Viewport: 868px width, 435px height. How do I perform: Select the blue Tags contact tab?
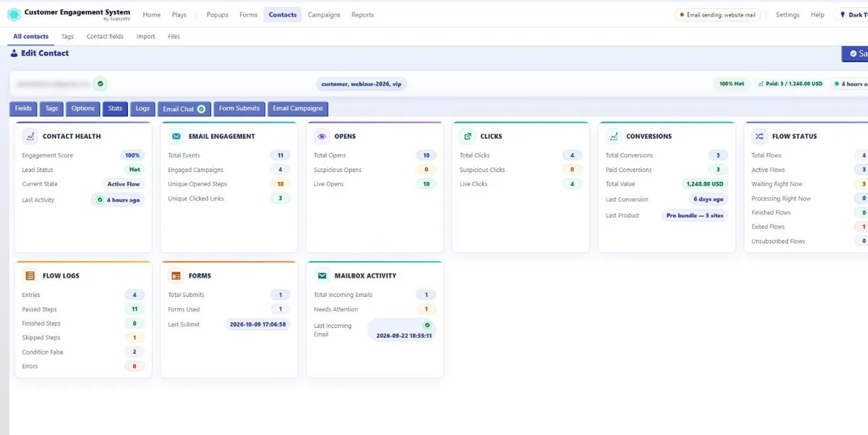click(x=51, y=108)
